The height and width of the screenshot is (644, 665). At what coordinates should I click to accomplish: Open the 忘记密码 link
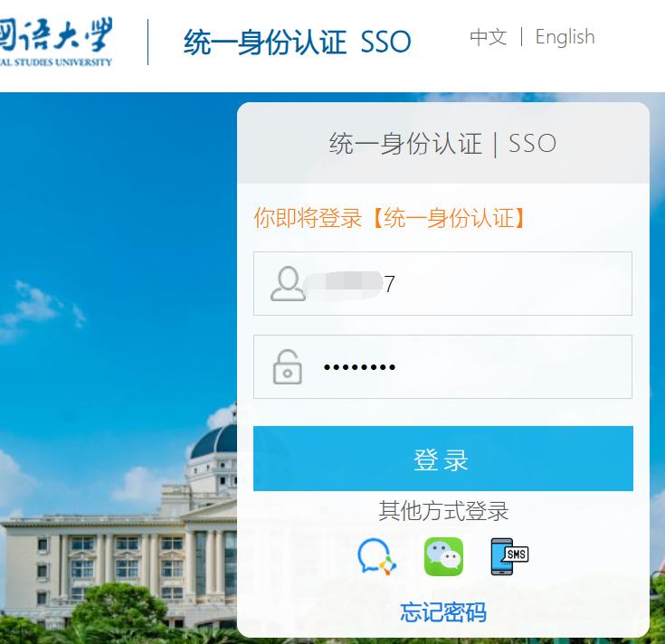pos(443,612)
